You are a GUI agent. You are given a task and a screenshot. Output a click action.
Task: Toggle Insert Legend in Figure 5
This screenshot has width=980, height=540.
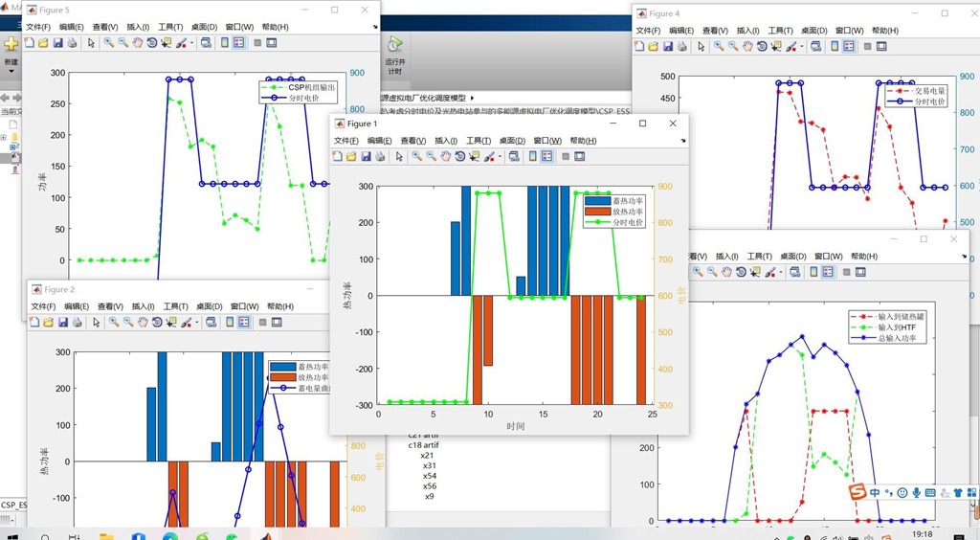point(238,42)
